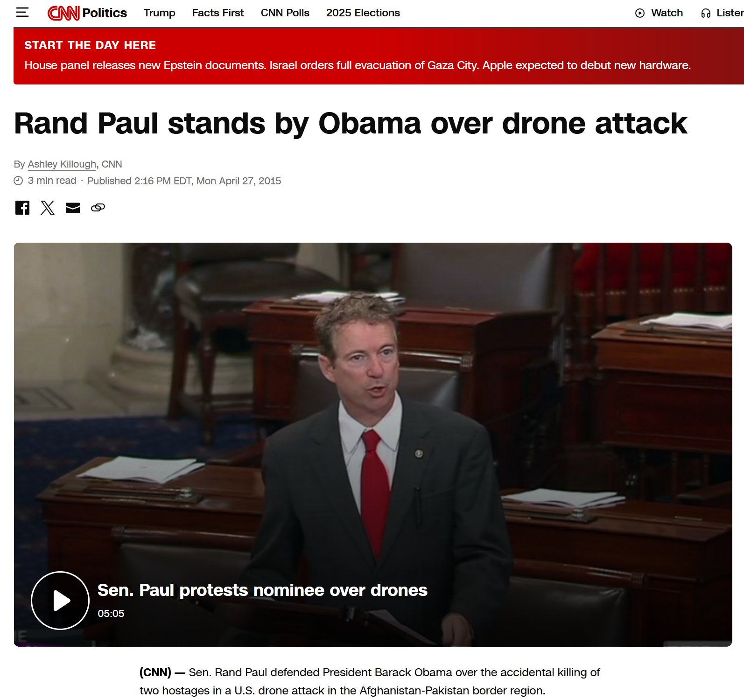Share article by email
Viewport: 744px width, 700px height.
click(x=73, y=208)
